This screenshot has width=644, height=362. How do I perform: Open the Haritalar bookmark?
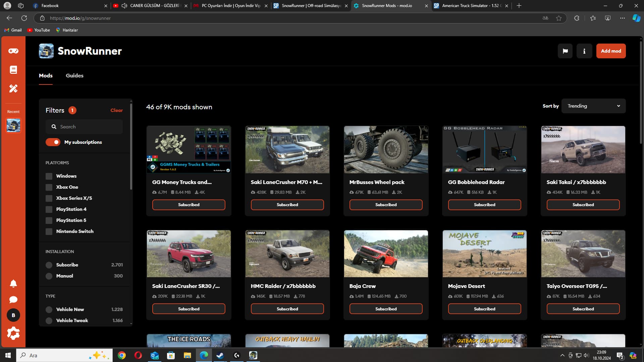(x=67, y=30)
